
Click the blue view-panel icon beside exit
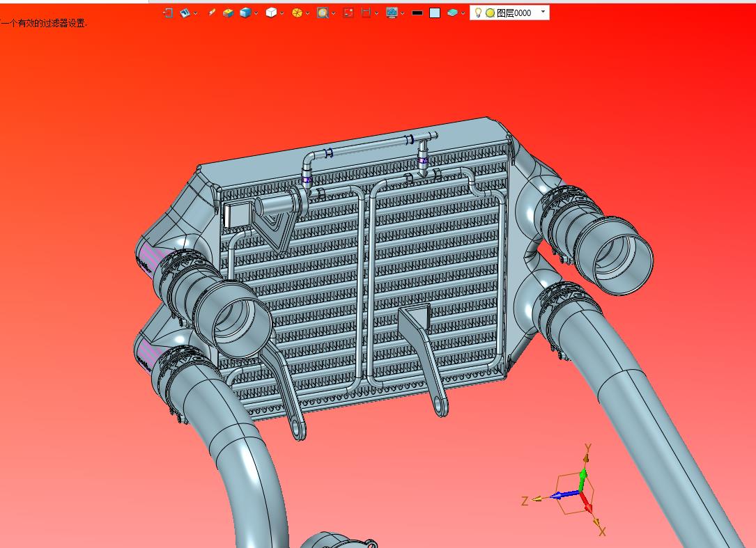(x=185, y=13)
